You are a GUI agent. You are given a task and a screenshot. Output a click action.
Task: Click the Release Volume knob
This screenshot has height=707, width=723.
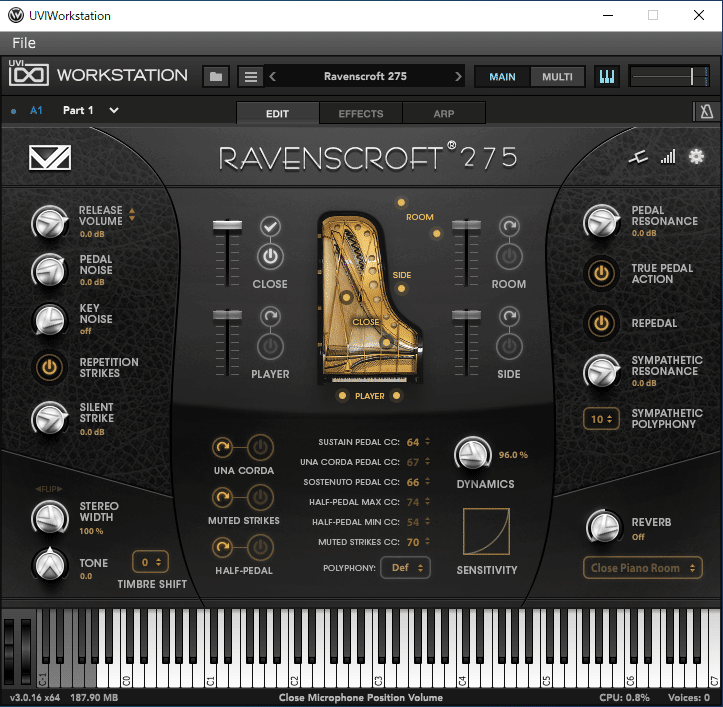[x=49, y=223]
